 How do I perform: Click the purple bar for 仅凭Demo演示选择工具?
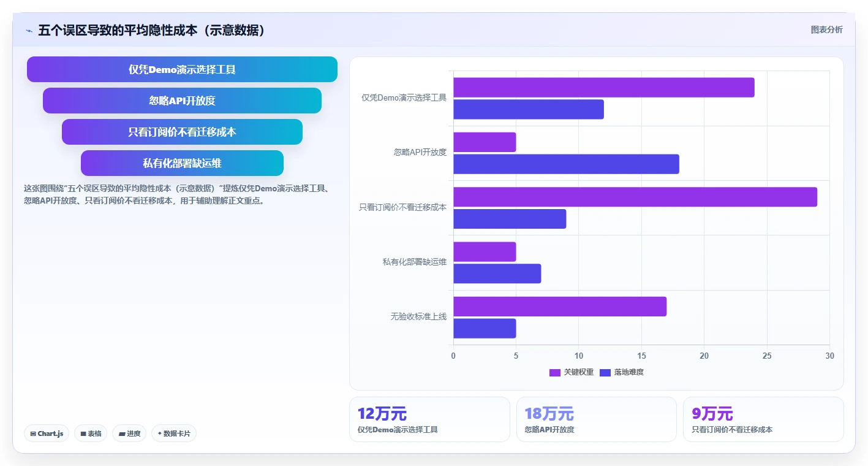(x=604, y=87)
